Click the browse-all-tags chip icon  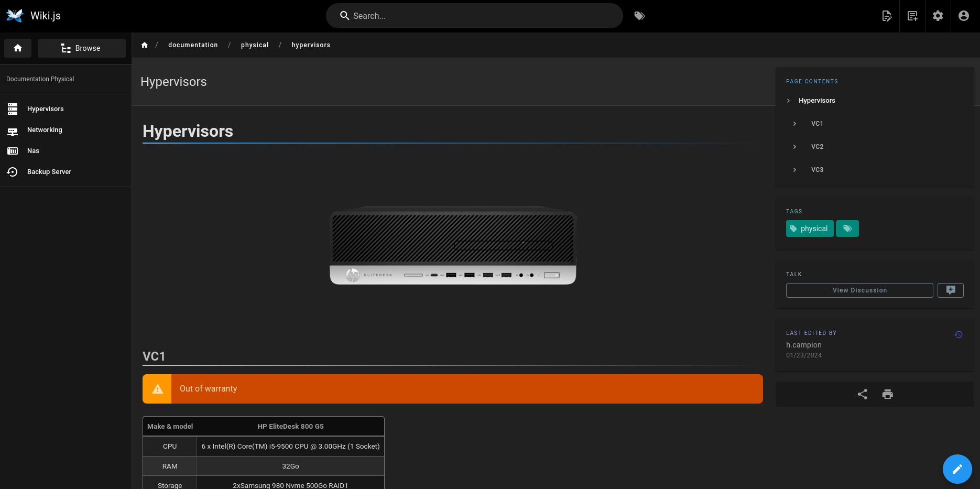click(x=847, y=229)
